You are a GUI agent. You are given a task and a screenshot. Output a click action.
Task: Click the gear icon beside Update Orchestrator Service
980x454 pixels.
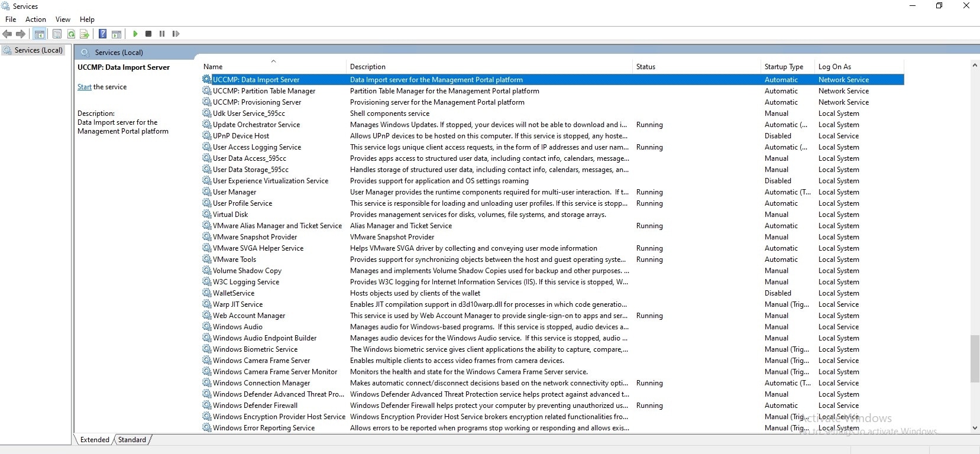click(207, 125)
